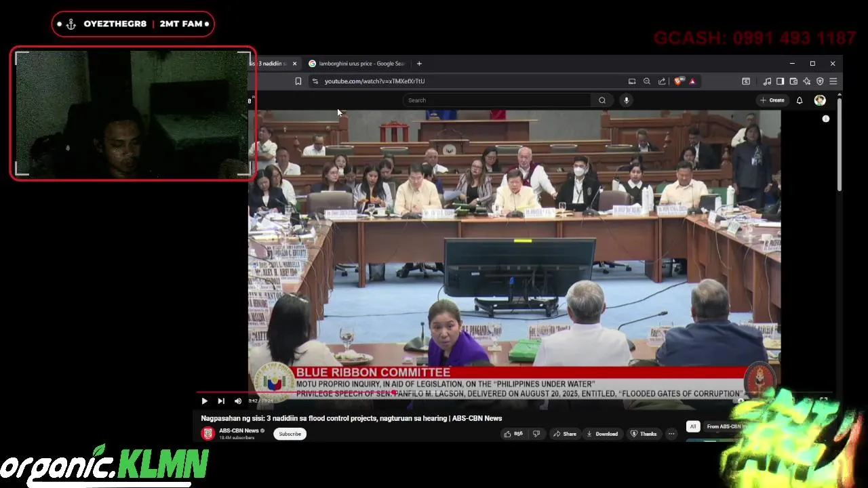Select the All filter chip
This screenshot has width=868, height=488.
tap(692, 426)
